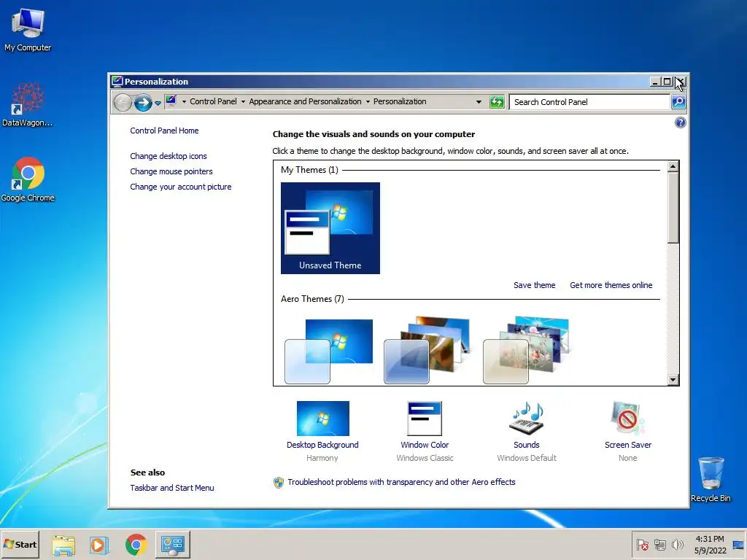The width and height of the screenshot is (747, 560).
Task: Click the Help question mark icon
Action: (681, 122)
